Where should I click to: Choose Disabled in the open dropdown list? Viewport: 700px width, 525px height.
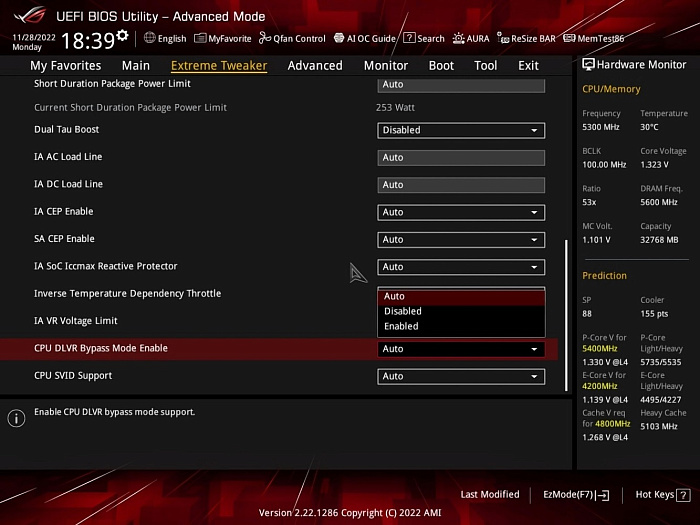click(461, 311)
